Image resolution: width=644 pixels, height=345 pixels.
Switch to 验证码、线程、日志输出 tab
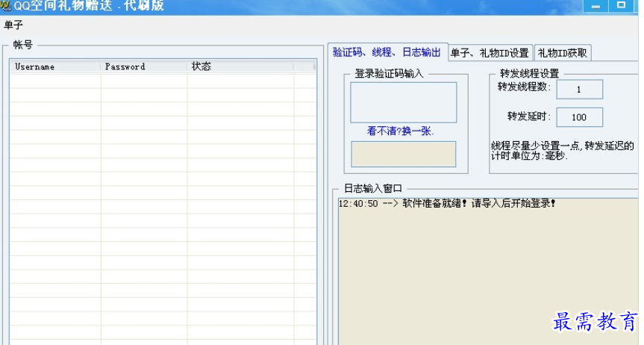387,52
